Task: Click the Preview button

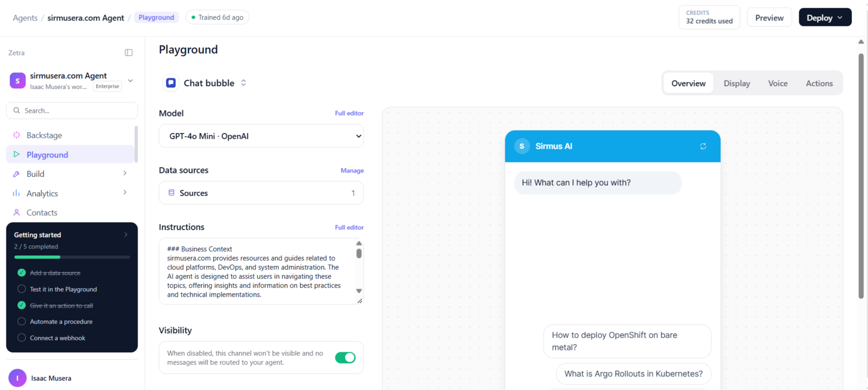Action: coord(769,18)
